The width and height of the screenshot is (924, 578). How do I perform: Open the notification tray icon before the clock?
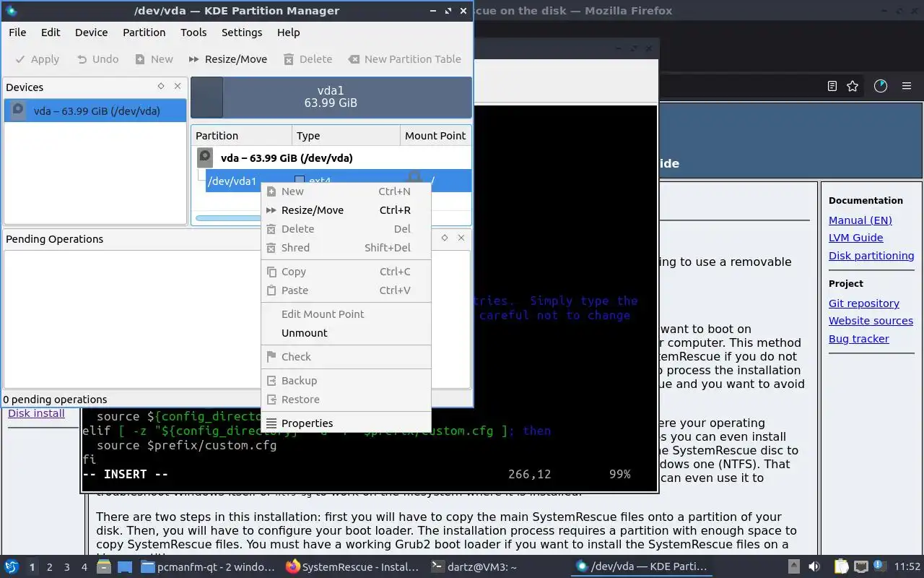[880, 567]
